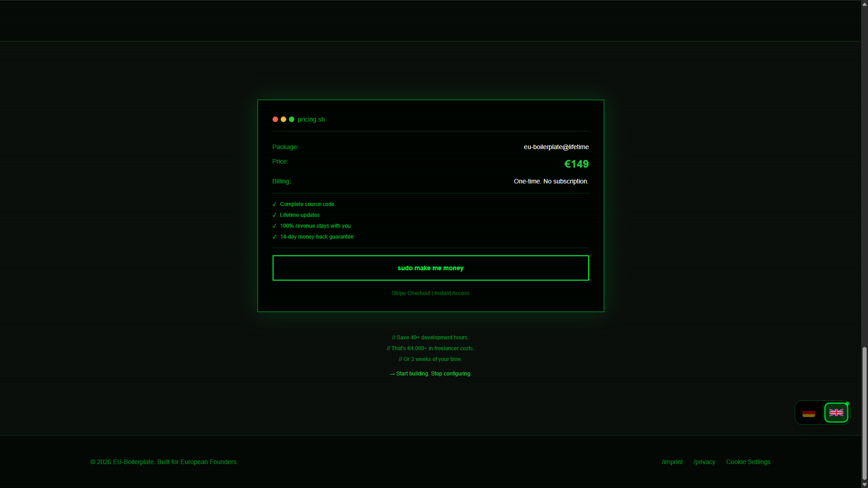Open the /imprint footer link
The width and height of the screenshot is (868, 488).
tap(672, 462)
